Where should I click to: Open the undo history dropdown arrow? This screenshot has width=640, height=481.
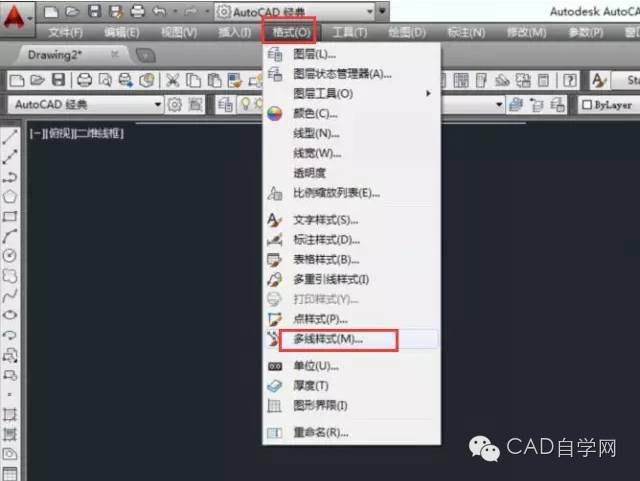176,11
